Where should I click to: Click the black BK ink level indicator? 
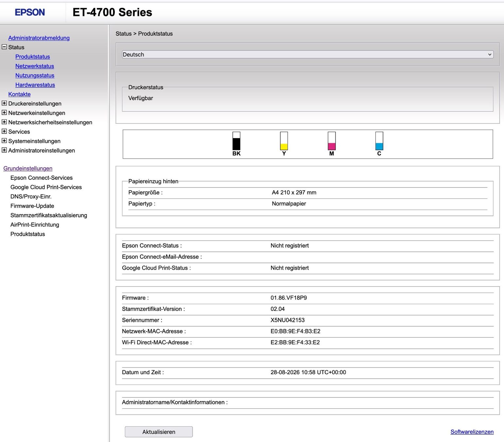[x=236, y=141]
